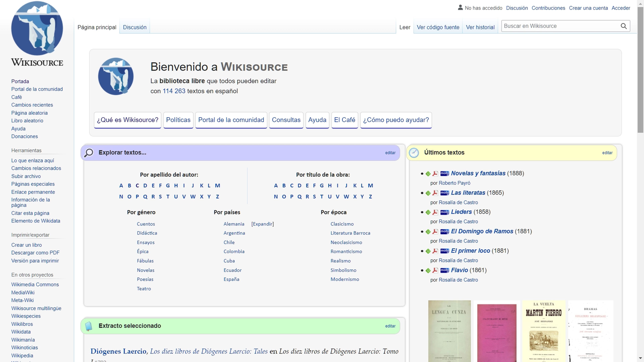Open the Cuentos genre link

(146, 224)
